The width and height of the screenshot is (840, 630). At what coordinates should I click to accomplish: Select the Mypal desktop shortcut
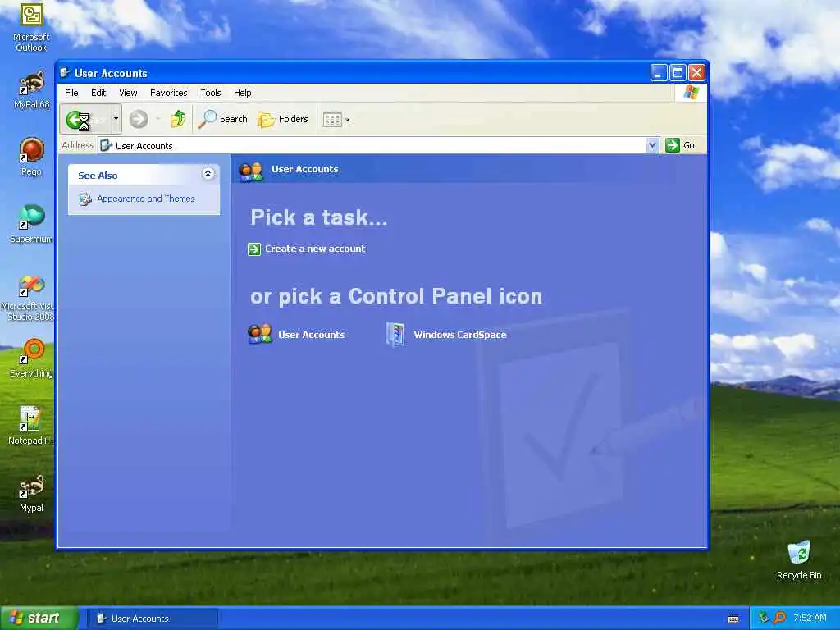pyautogui.click(x=31, y=493)
